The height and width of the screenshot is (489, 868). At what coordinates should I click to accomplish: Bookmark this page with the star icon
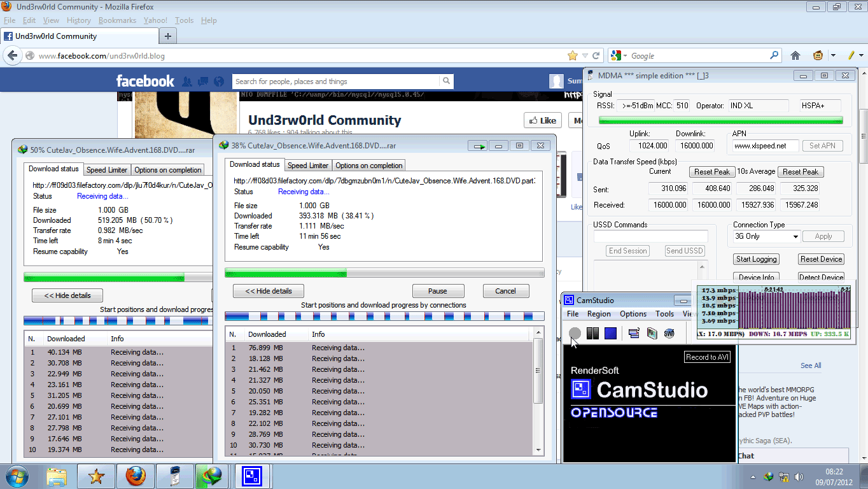click(572, 55)
